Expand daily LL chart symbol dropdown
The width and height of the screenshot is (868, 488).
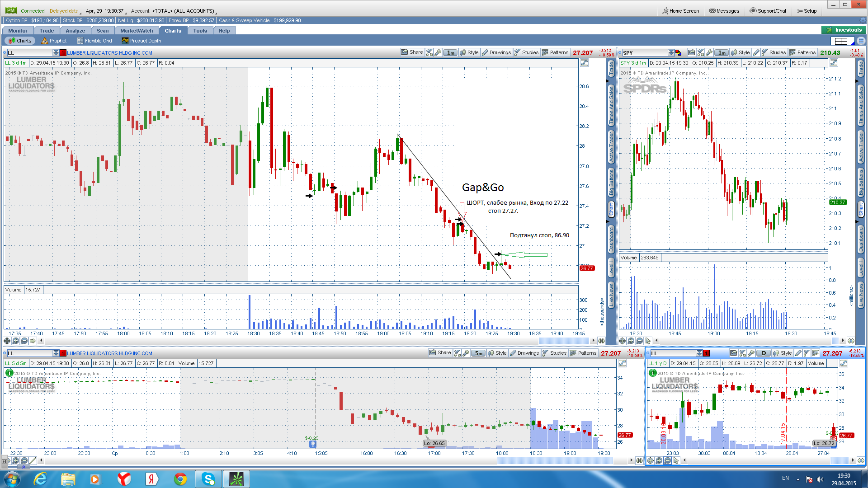tap(699, 353)
